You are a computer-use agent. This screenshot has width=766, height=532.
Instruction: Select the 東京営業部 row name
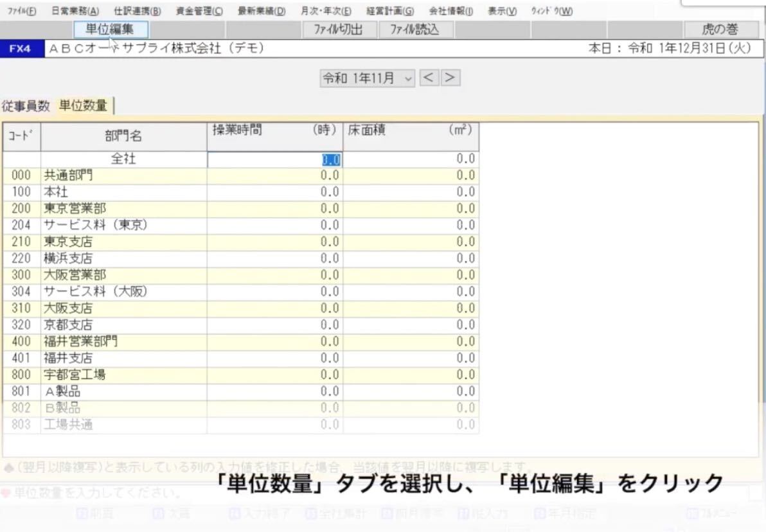point(123,209)
